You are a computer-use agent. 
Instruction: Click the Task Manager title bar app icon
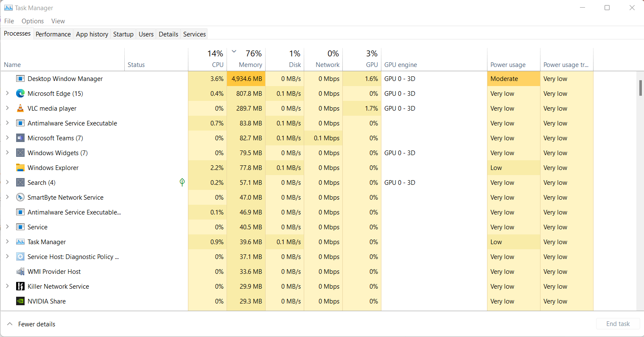[x=8, y=8]
